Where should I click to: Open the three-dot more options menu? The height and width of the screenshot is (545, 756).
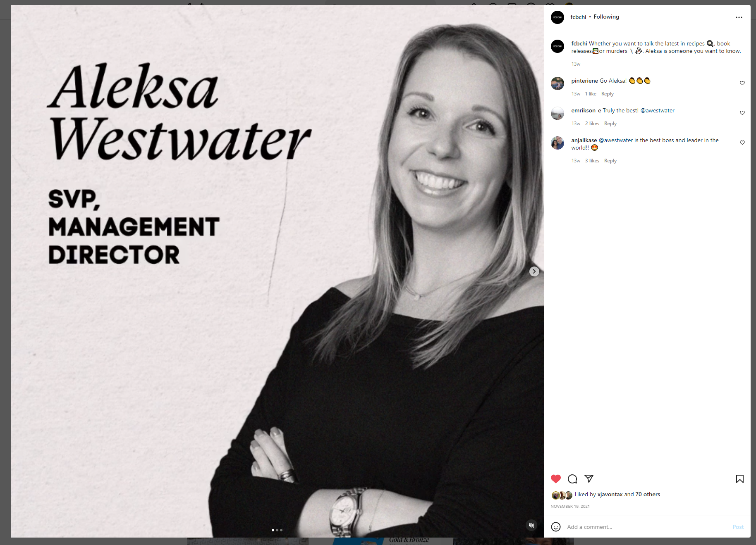pyautogui.click(x=739, y=17)
